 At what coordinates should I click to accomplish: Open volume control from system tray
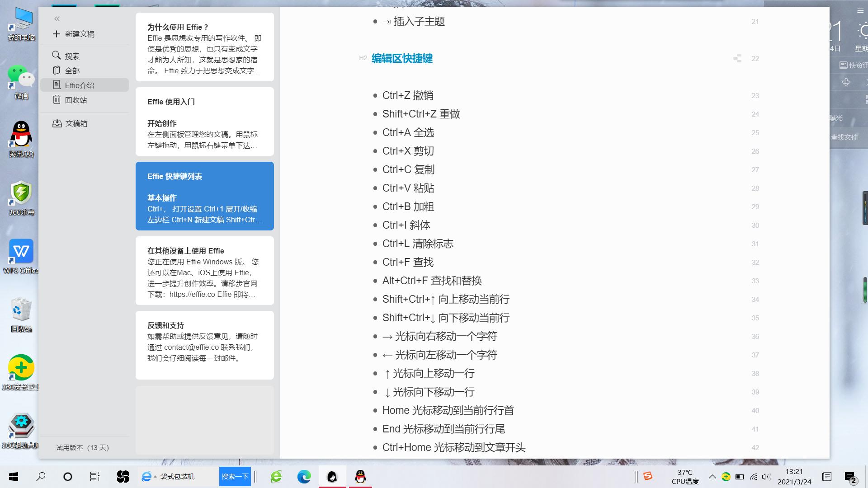[x=766, y=476]
